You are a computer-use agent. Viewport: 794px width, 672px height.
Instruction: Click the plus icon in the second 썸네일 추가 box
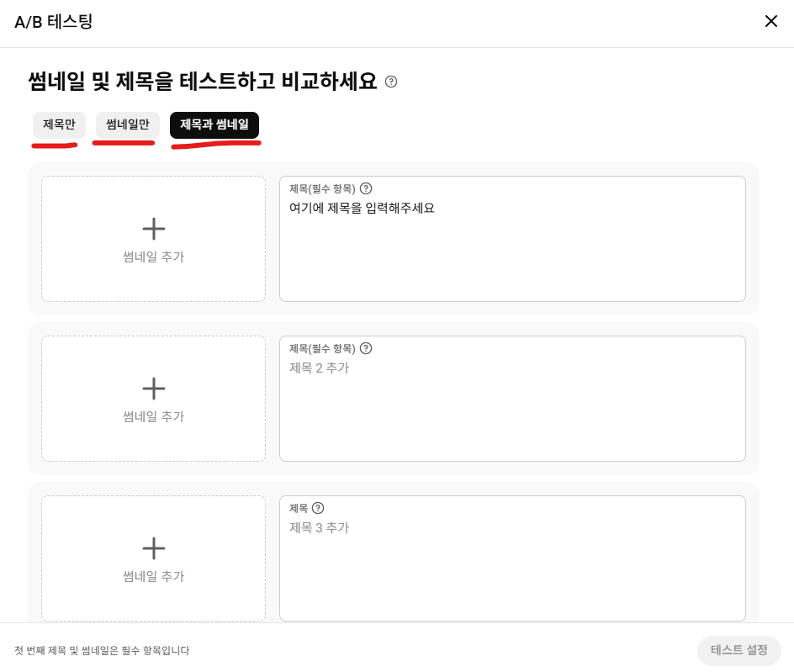coord(154,388)
